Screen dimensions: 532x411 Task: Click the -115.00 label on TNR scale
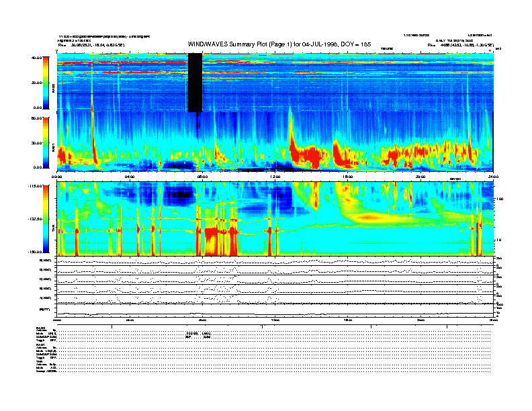click(35, 186)
